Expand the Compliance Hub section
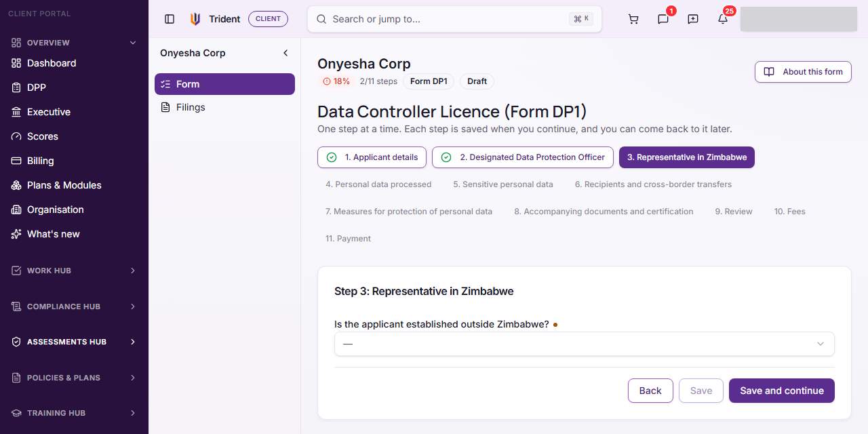868x434 pixels. tap(133, 307)
